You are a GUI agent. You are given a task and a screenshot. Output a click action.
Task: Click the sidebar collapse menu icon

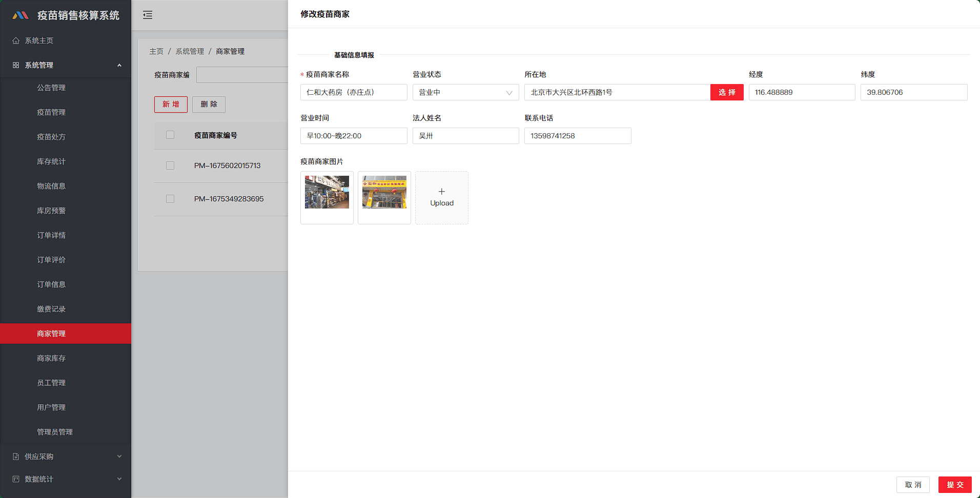click(148, 15)
